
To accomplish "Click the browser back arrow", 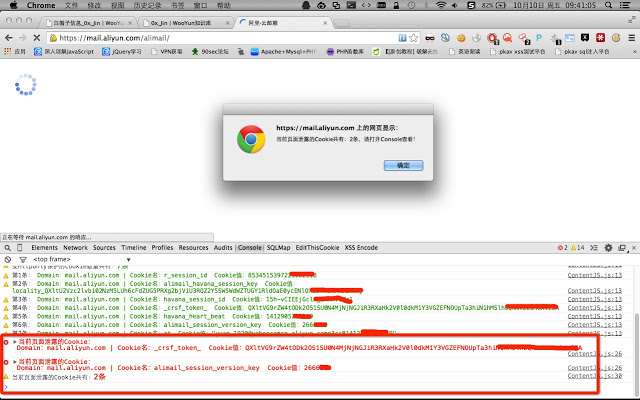I will [x=9, y=38].
